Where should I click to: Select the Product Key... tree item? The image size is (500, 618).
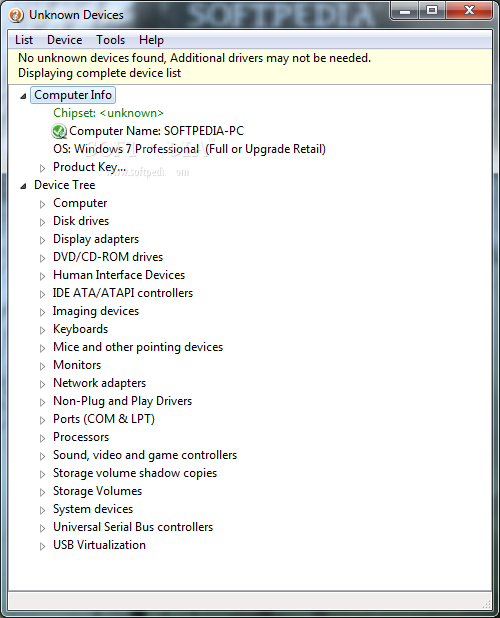click(89, 167)
